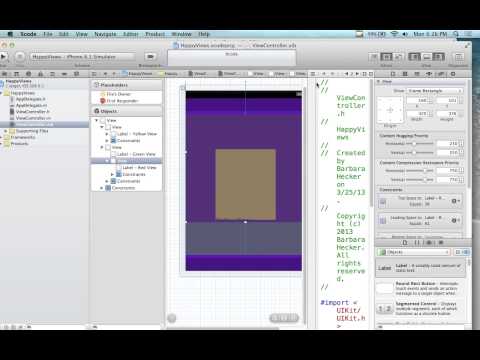Viewport: 480px width, 360px height.
Task: Collapse the top-level View in outline
Action: (97, 120)
